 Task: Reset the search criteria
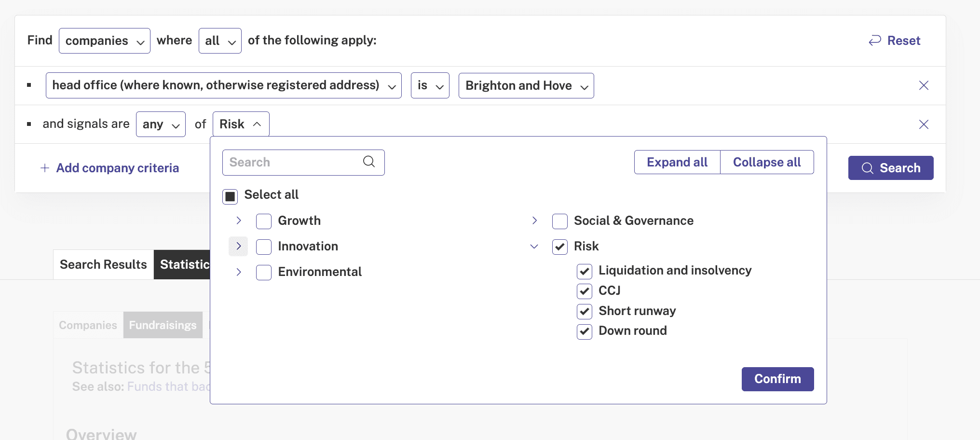[x=895, y=41]
